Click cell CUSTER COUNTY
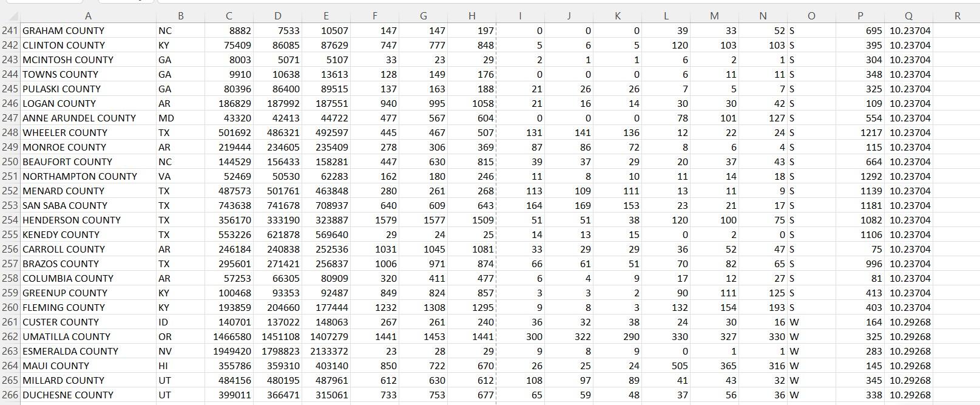The image size is (980, 405). pyautogui.click(x=88, y=322)
